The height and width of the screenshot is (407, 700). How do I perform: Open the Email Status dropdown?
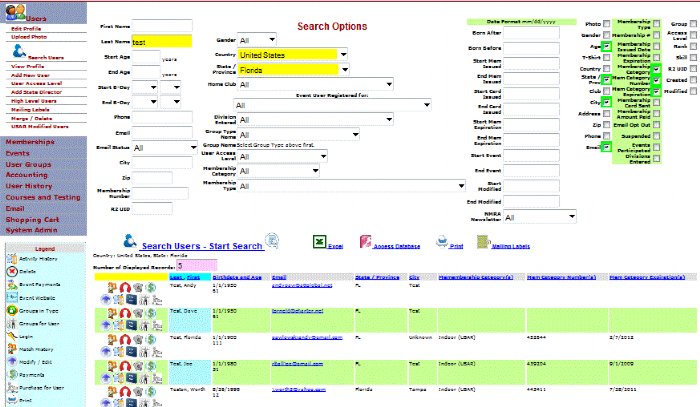pyautogui.click(x=165, y=148)
